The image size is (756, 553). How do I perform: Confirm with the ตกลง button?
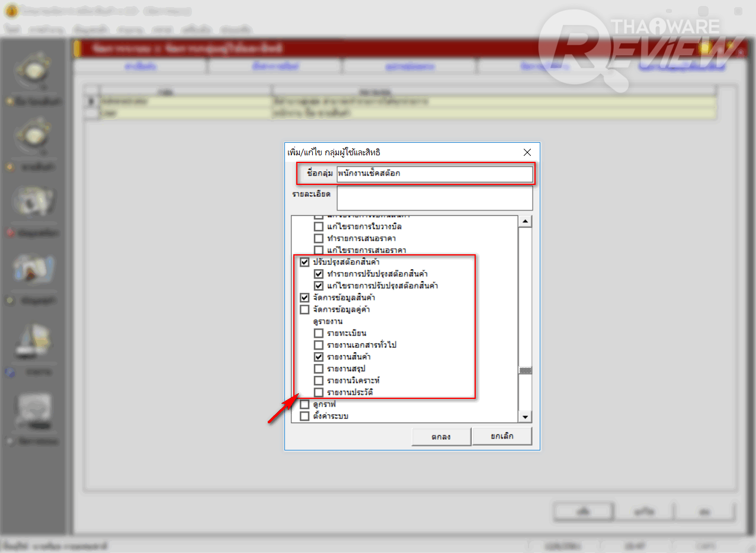(441, 437)
